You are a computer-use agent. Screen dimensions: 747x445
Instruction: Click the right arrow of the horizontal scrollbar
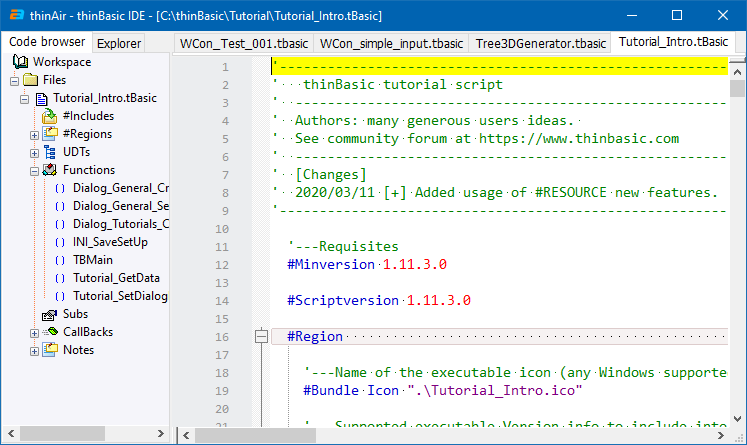[721, 435]
